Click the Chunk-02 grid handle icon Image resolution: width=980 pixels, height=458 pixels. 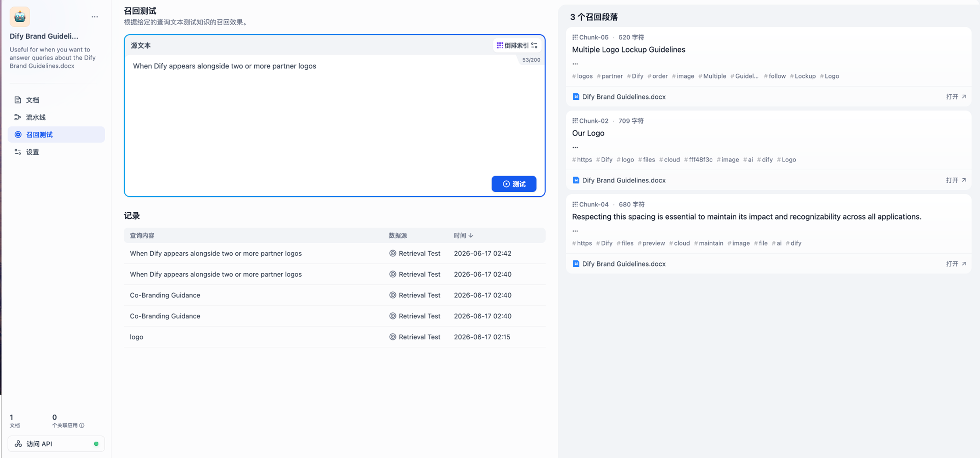(x=575, y=121)
